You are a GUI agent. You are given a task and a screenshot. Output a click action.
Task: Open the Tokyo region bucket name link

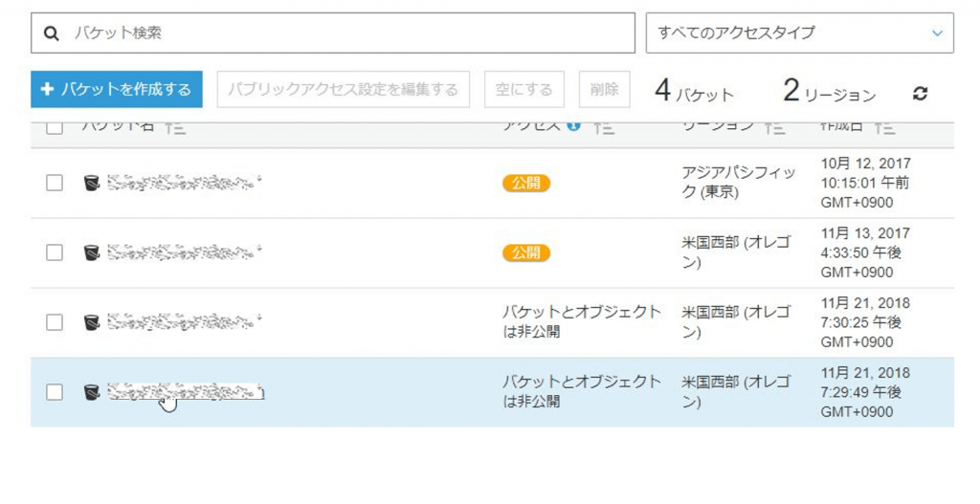tap(185, 183)
